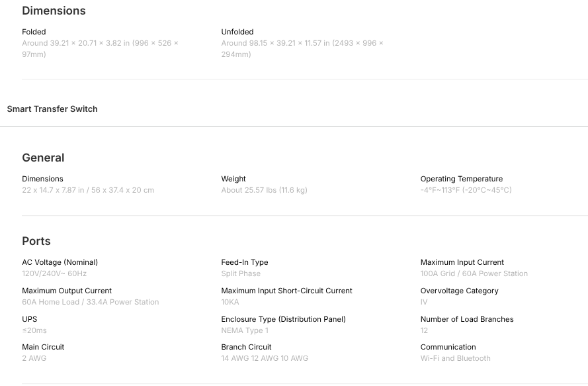Click the Smart Transfer Switch section header
This screenshot has width=588, height=386.
coord(52,109)
